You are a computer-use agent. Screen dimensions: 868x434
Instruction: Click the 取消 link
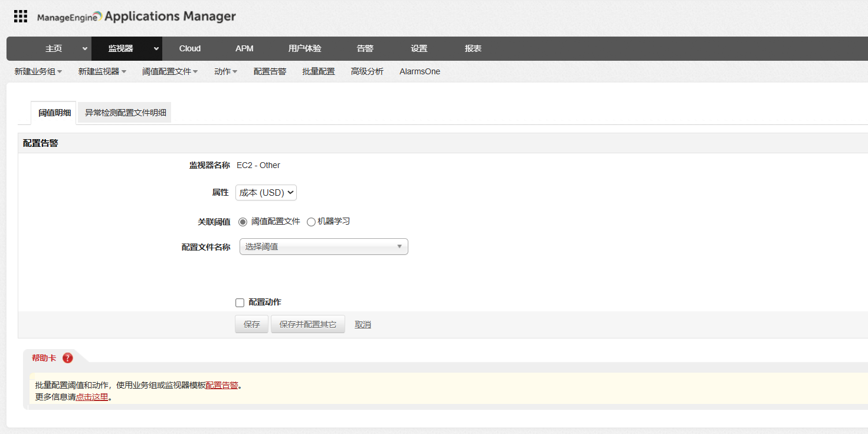pyautogui.click(x=363, y=324)
